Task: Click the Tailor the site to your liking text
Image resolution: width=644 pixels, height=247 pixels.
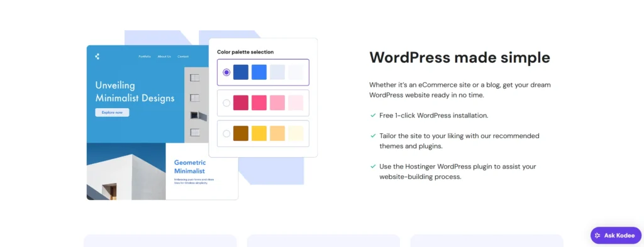Action: click(x=459, y=141)
